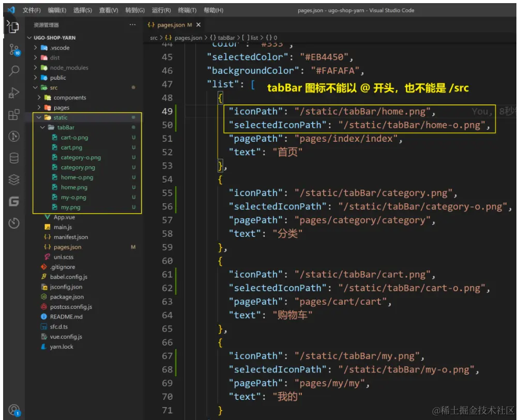Image resolution: width=519 pixels, height=420 pixels.
Task: Open jsconfig.json file
Action: tap(66, 287)
